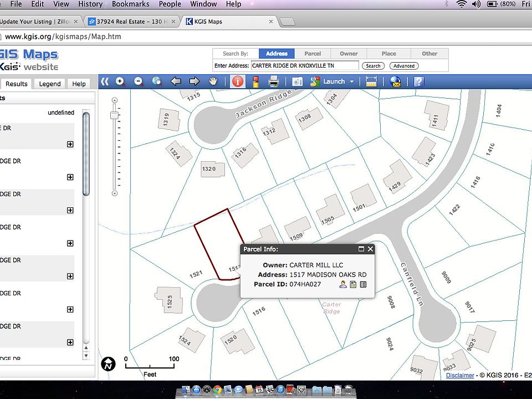Viewport: 532px width, 399px height.
Task: Click the red Identify info tool
Action: click(x=238, y=82)
